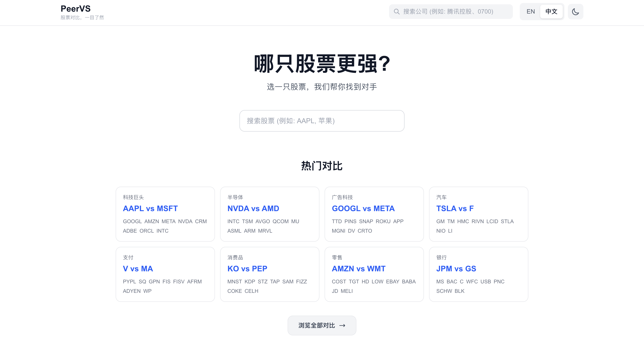The height and width of the screenshot is (344, 644).
Task: Click the main stock search box
Action: pos(322,121)
